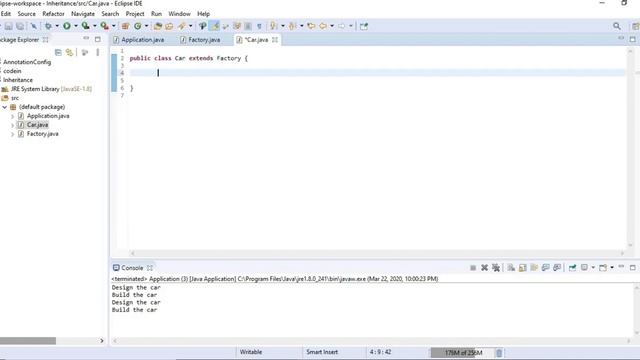The width and height of the screenshot is (640, 360).
Task: Collapse the (default package) tree node
Action: (4, 107)
